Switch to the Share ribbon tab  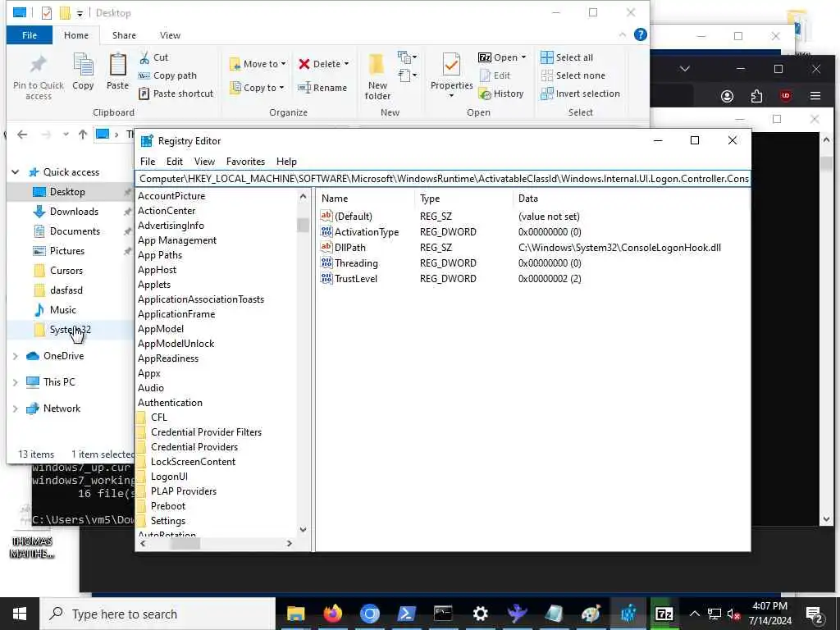click(x=124, y=35)
